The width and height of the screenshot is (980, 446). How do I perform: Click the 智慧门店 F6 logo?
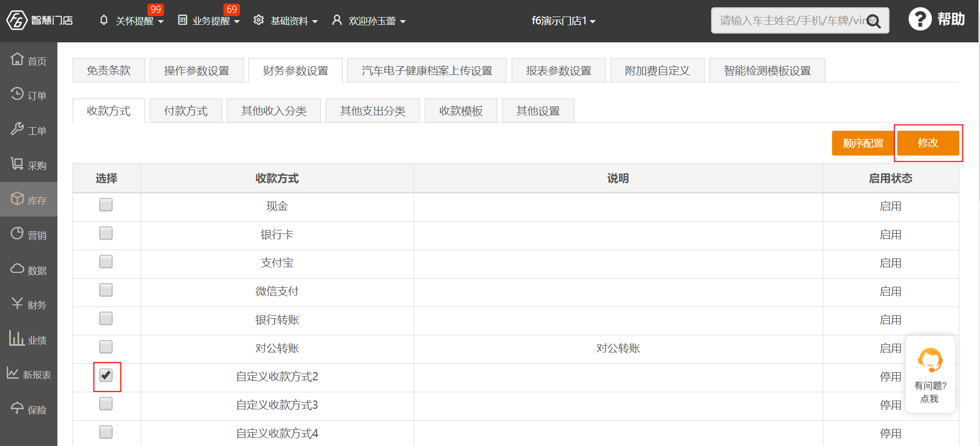point(39,21)
